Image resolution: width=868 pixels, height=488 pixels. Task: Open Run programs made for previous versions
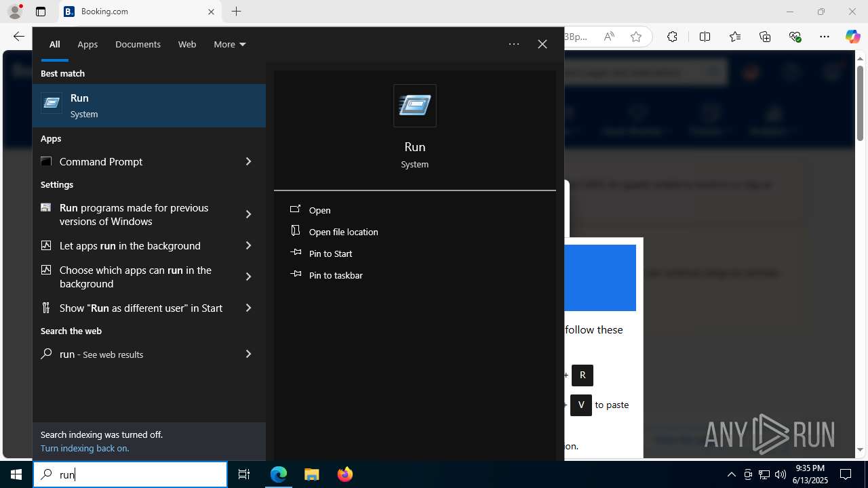pyautogui.click(x=132, y=214)
